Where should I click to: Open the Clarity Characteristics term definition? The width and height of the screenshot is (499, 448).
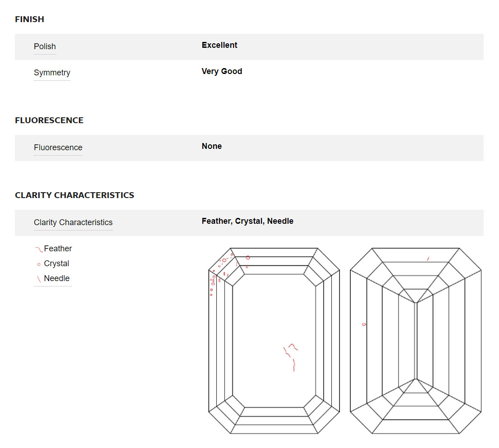point(73,222)
